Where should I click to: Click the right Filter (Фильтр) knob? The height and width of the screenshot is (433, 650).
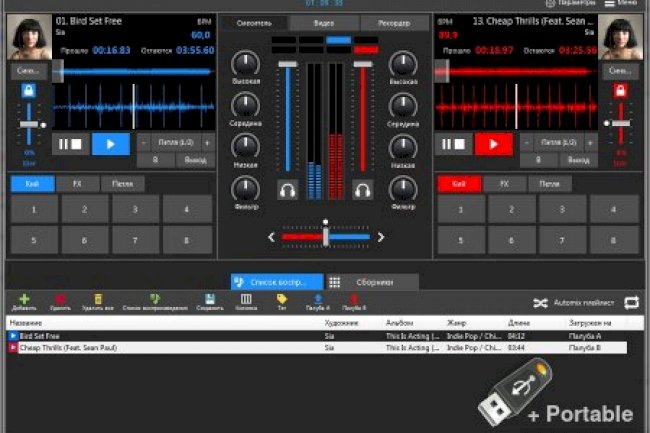point(403,189)
